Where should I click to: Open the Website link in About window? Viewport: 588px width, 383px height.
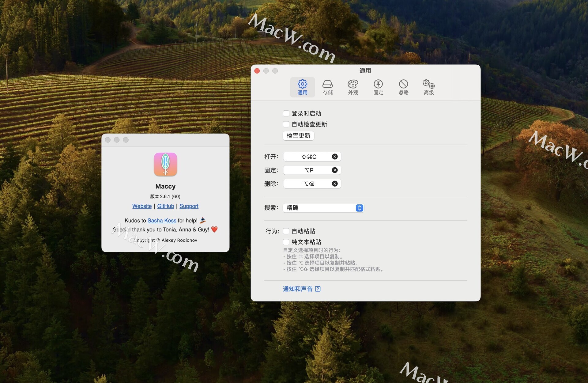(x=142, y=206)
